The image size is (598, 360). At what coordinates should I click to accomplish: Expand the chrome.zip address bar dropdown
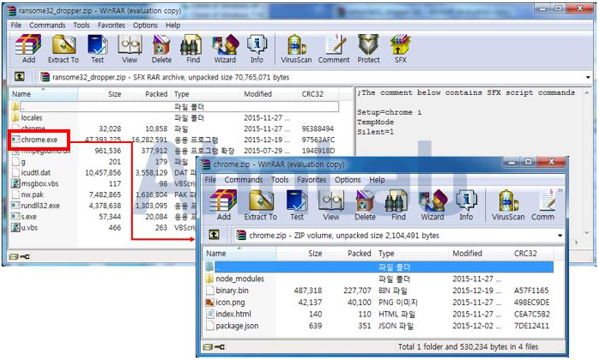pyautogui.click(x=560, y=236)
